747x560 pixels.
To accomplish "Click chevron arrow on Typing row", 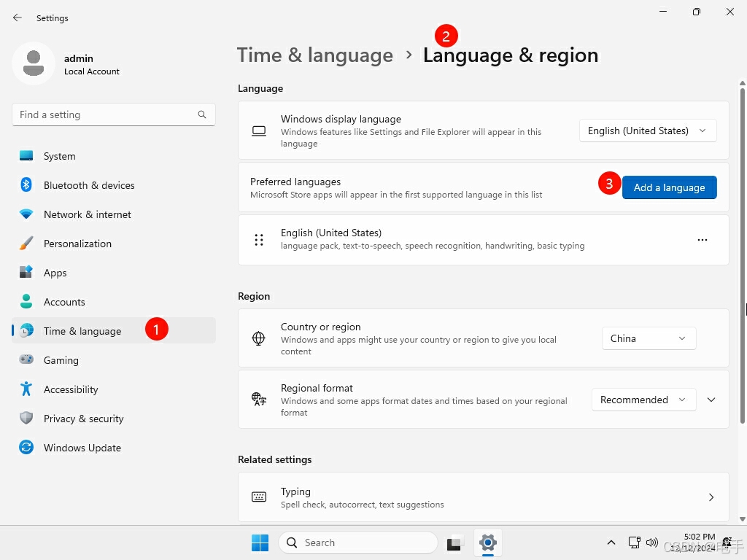I will [711, 497].
